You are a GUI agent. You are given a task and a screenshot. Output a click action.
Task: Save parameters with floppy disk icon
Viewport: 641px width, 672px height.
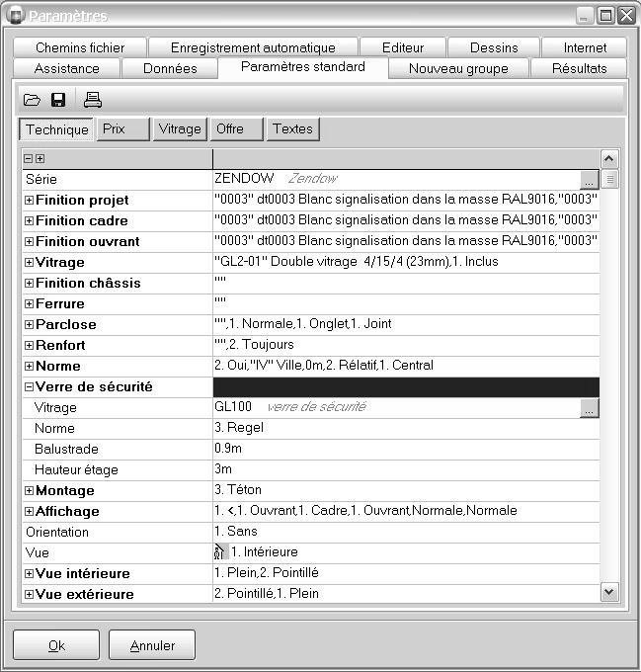58,100
